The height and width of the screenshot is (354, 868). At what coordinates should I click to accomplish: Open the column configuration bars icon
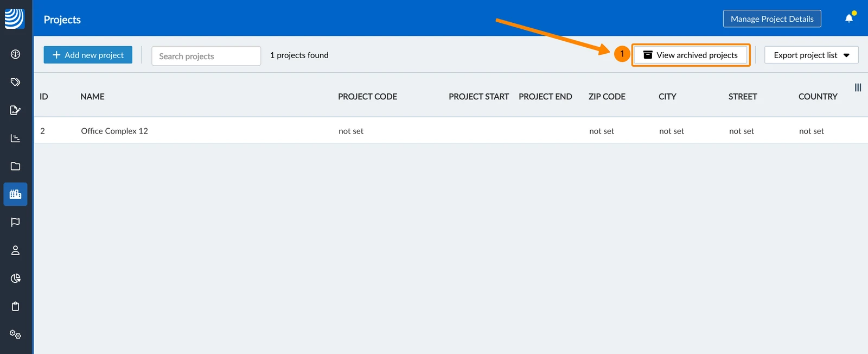click(858, 87)
